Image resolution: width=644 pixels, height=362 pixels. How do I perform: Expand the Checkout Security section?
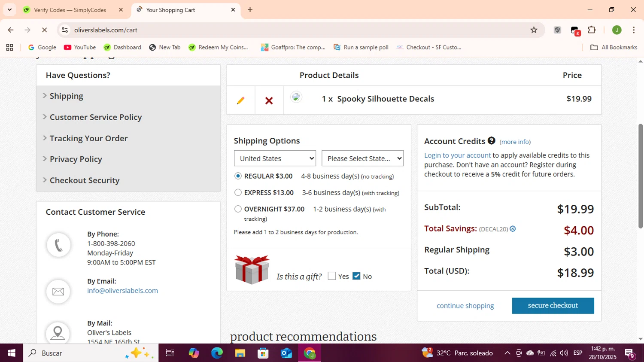point(85,180)
